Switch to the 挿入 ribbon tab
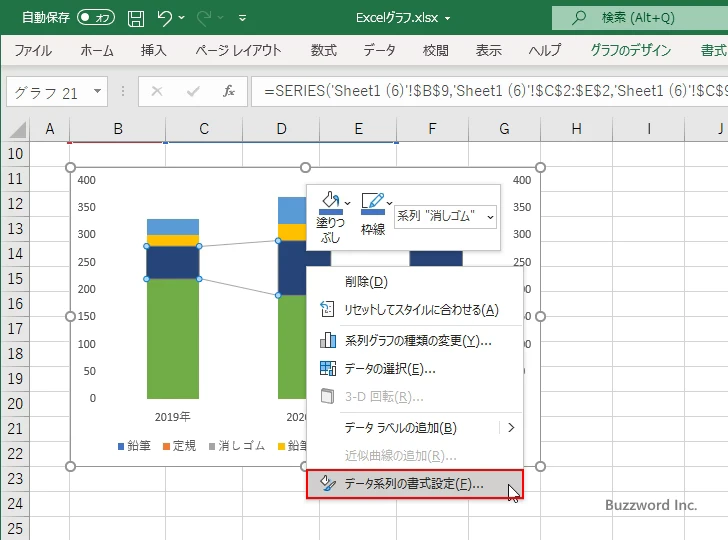Screen dimensions: 728x540 (x=154, y=50)
